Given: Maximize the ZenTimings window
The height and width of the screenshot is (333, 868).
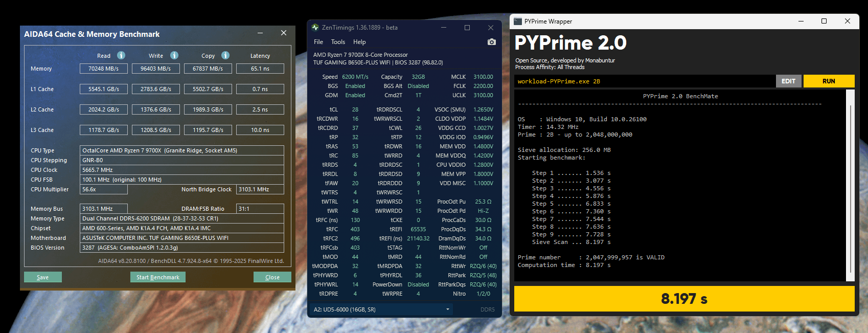Looking at the screenshot, I should (x=467, y=28).
